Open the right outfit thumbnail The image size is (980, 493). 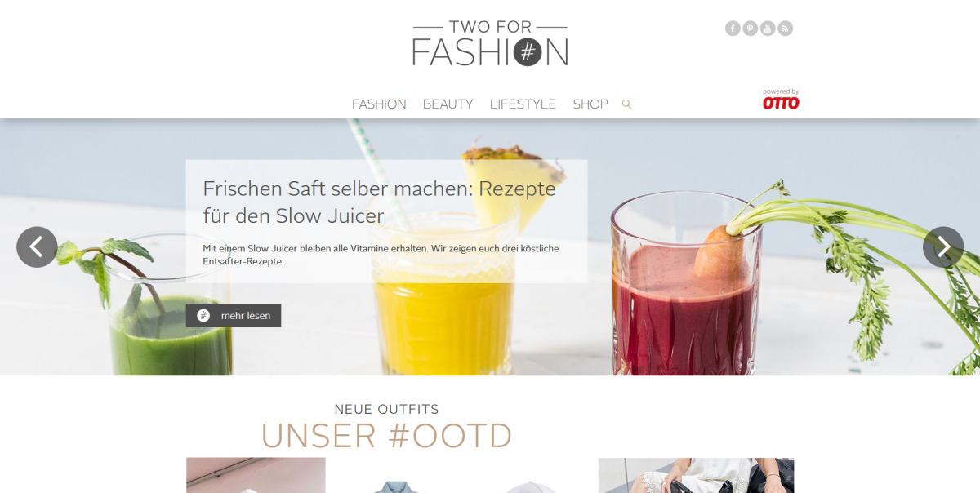696,475
